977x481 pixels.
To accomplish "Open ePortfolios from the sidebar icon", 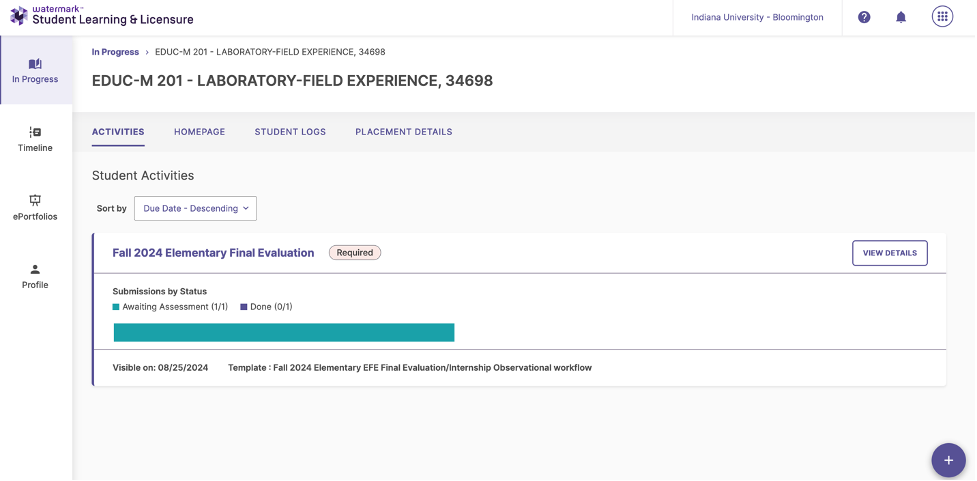I will (x=35, y=200).
